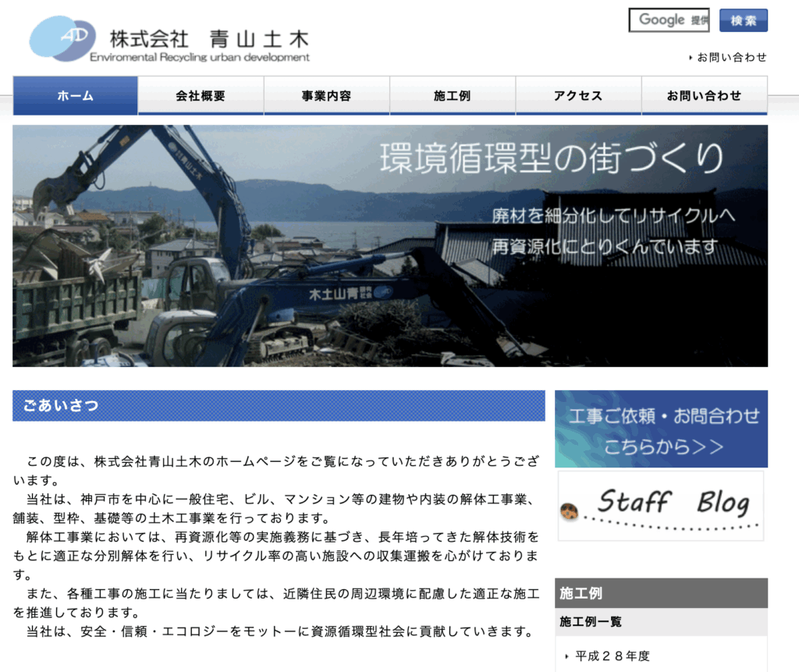Click the 検索 search button
The height and width of the screenshot is (672, 799).
pos(744,20)
